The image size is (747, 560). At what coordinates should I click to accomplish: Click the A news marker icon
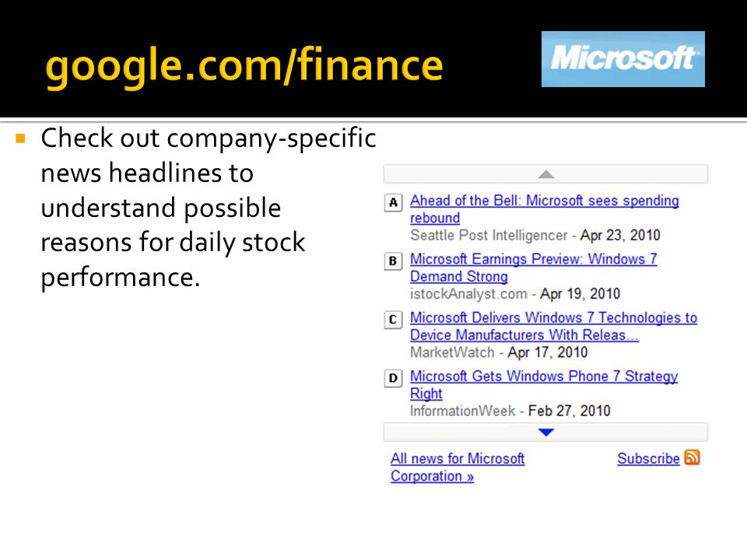(393, 203)
